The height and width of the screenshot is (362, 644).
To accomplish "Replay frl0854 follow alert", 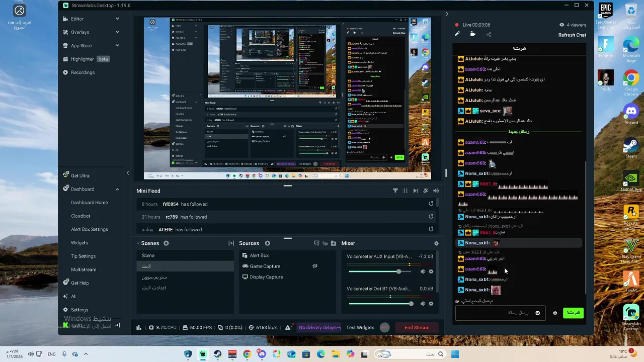I will (x=431, y=204).
